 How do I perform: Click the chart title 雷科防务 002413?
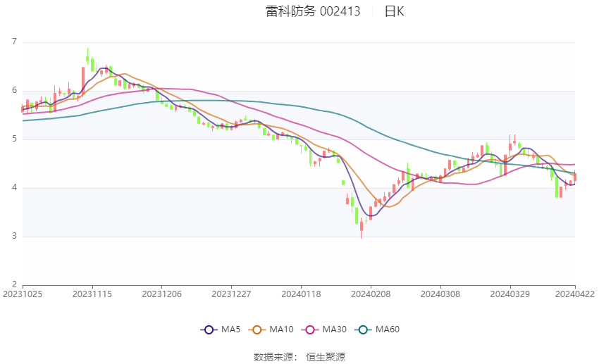point(313,11)
